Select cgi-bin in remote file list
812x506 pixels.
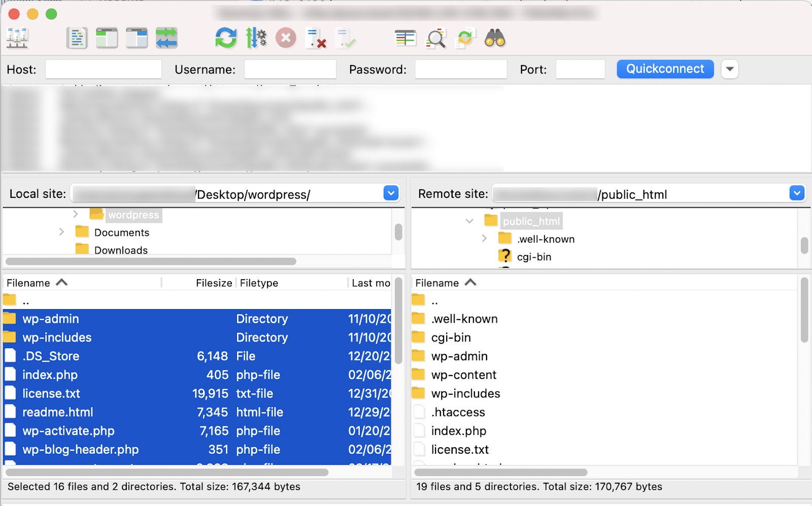604,338
